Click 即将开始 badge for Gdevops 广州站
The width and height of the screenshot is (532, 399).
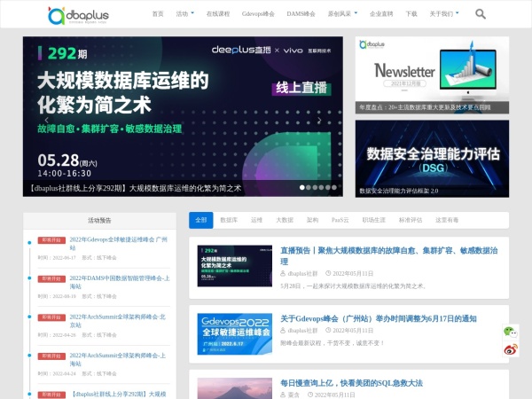(51, 240)
